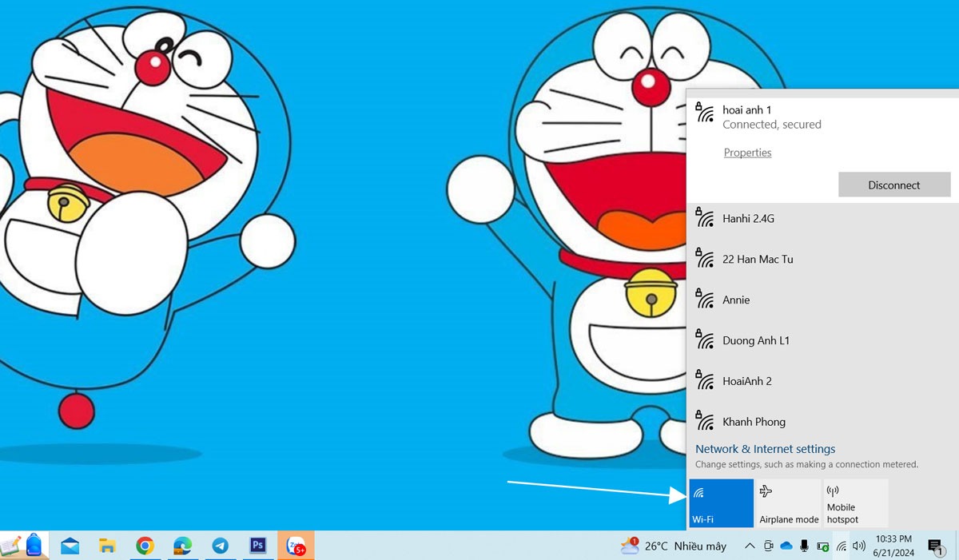Click the Wi-Fi signal icon beside Annie
The height and width of the screenshot is (560, 959).
[x=704, y=299]
